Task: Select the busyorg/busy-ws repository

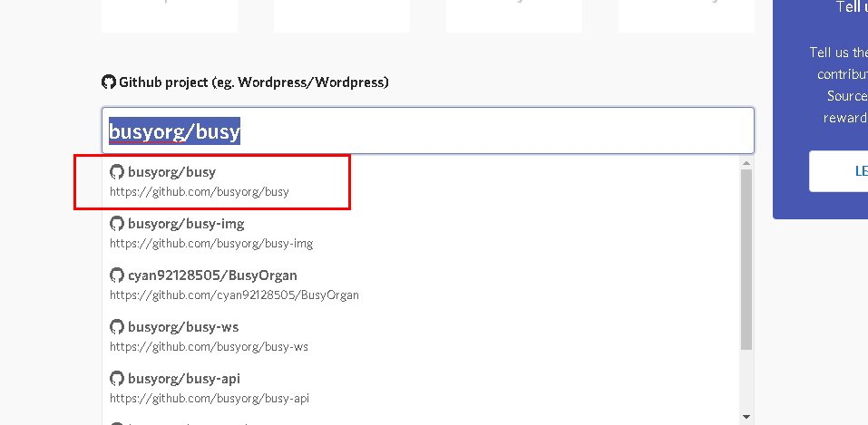Action: pos(421,336)
